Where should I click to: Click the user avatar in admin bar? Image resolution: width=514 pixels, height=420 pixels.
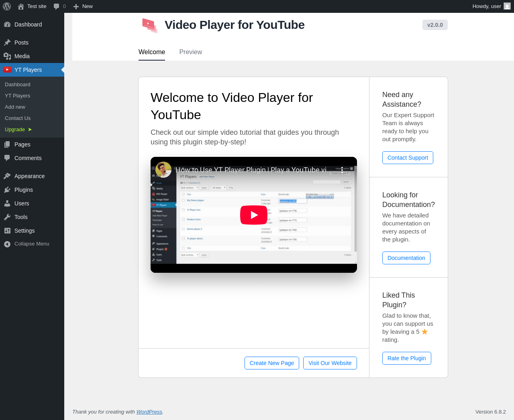coord(507,6)
